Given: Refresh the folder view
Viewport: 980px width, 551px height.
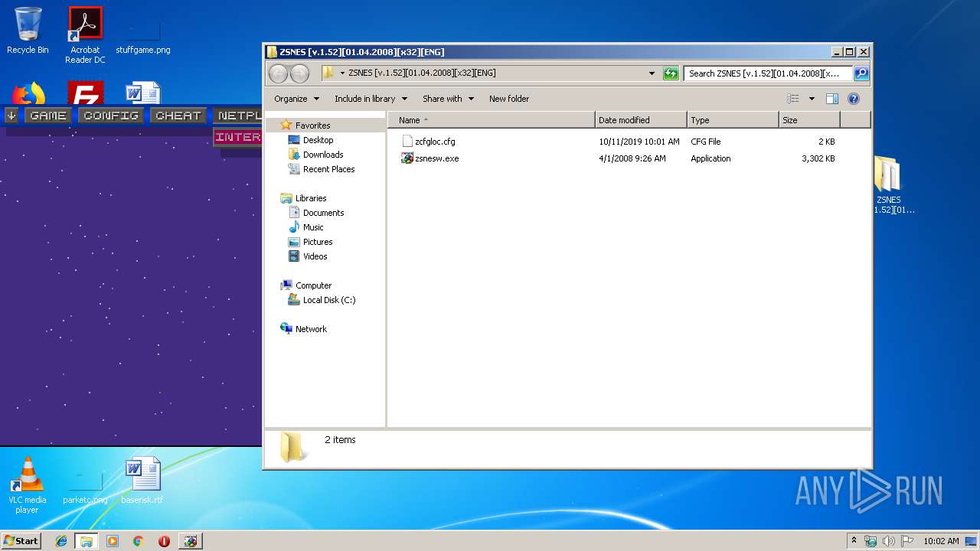Looking at the screenshot, I should [x=671, y=73].
